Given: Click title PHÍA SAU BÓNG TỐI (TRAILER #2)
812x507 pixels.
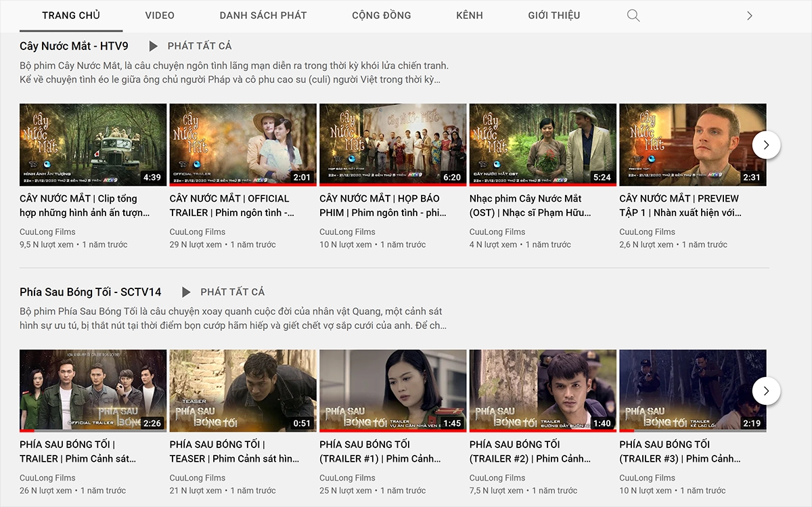Looking at the screenshot, I should tap(531, 451).
